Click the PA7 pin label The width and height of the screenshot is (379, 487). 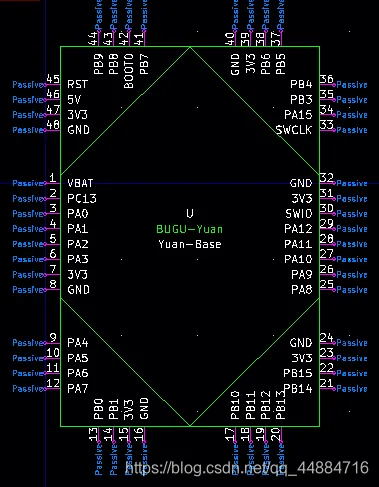78,388
